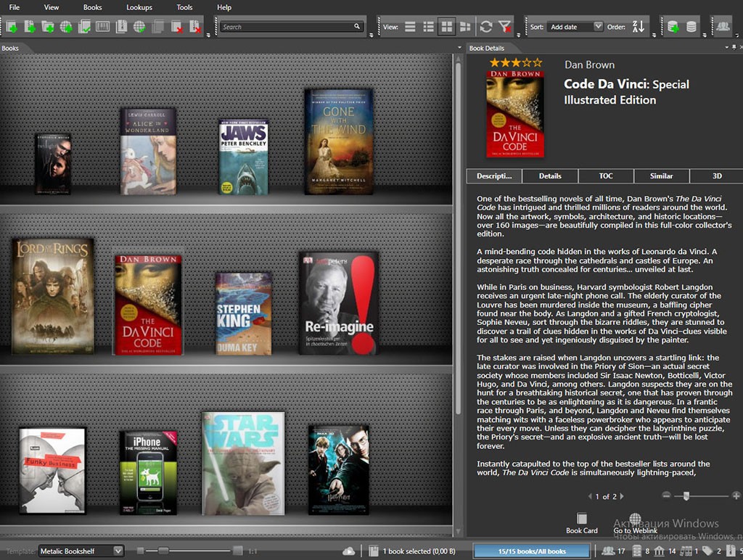Click the document pages toolbar icon
This screenshot has height=560, width=743.
click(121, 27)
